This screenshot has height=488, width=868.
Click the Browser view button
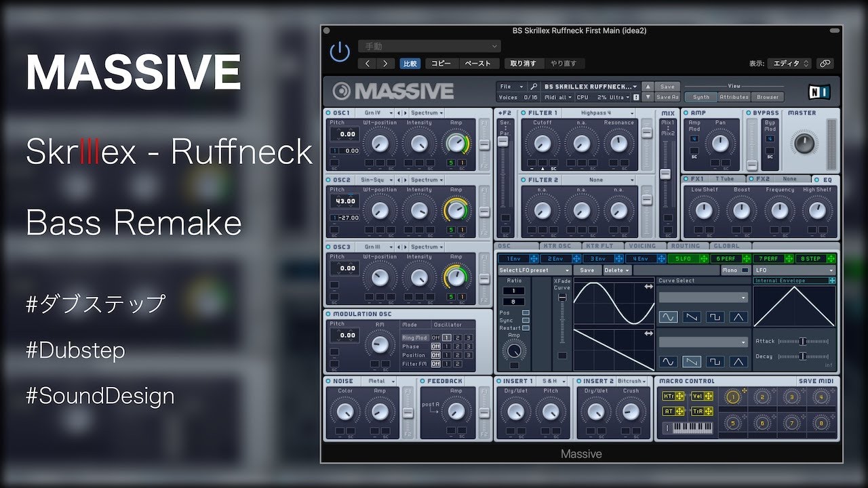click(x=768, y=97)
